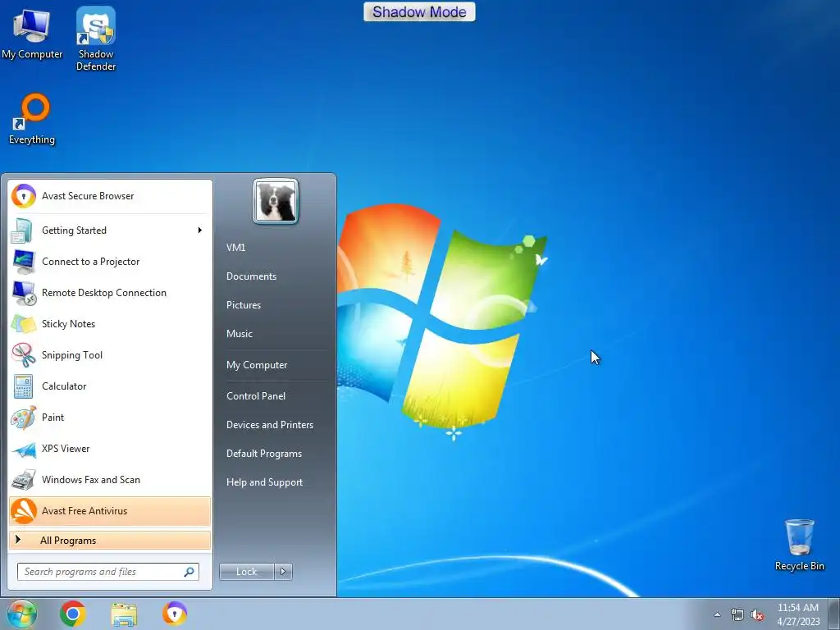Open Documents from Start menu

click(x=251, y=276)
